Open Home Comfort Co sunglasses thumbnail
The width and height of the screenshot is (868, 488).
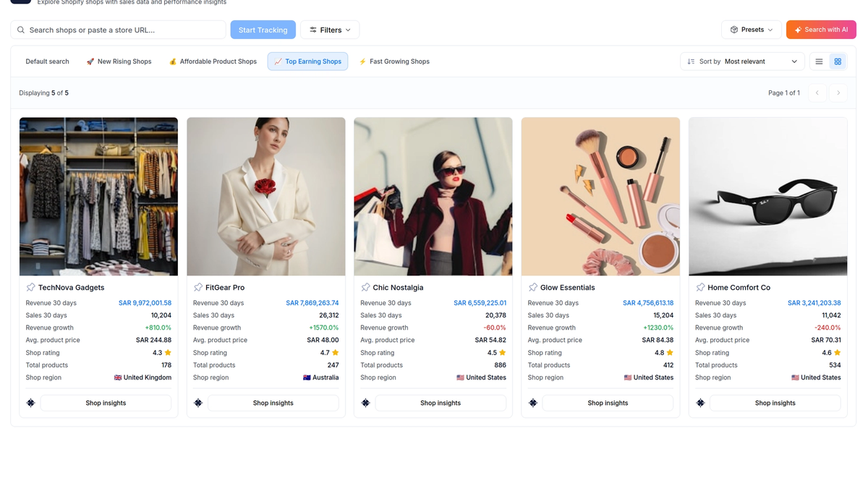point(768,197)
